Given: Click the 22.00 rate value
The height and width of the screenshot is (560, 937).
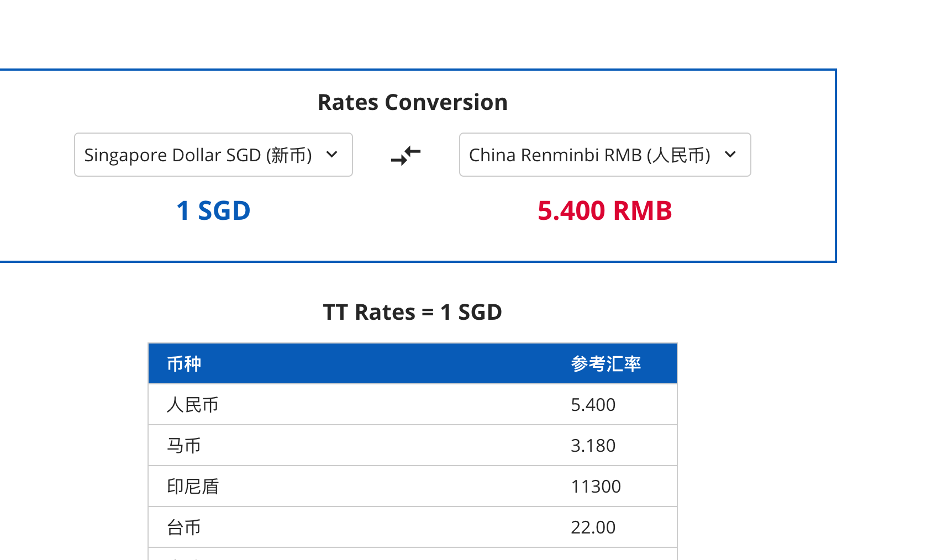Looking at the screenshot, I should tap(593, 527).
